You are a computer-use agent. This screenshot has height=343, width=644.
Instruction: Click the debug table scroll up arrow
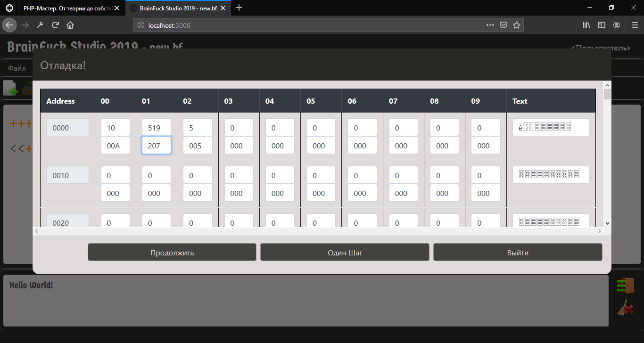click(x=607, y=85)
